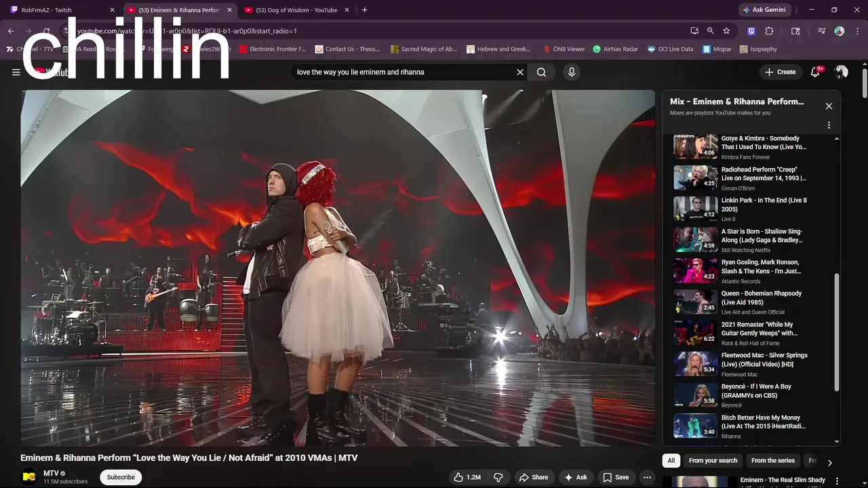Click the search magnifier button
The width and height of the screenshot is (868, 488).
pos(541,72)
